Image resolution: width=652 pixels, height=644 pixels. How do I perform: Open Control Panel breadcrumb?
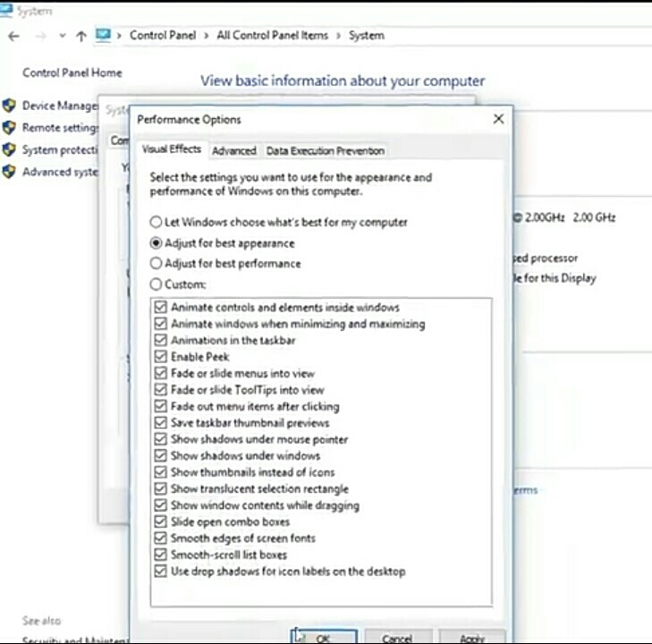point(163,36)
